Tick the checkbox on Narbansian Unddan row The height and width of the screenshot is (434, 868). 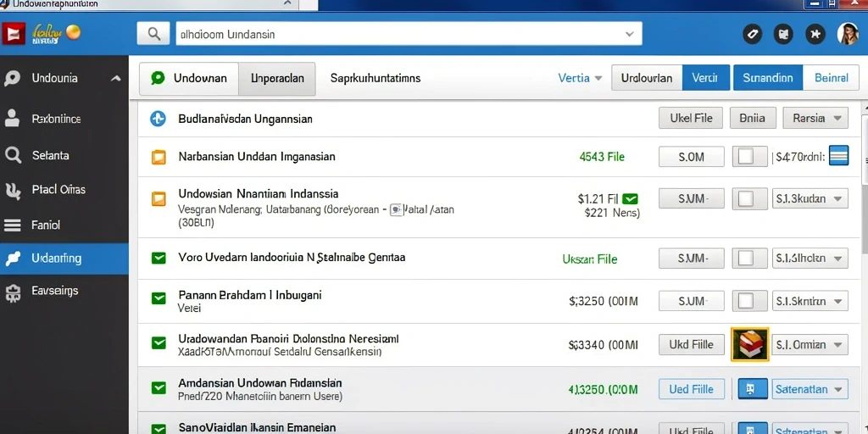(746, 157)
